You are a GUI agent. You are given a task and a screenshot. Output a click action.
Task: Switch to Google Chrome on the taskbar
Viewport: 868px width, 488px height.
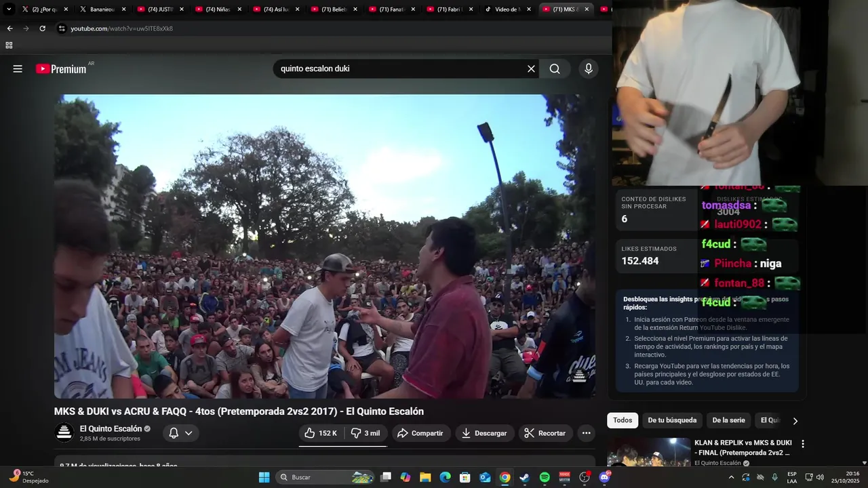click(x=505, y=477)
